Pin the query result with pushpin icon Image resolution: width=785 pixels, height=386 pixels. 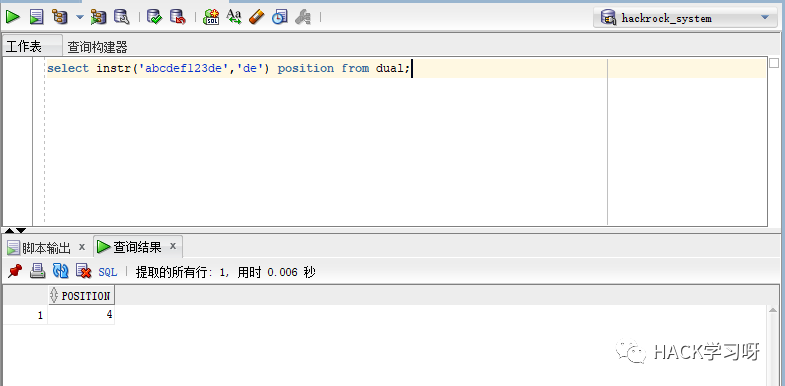click(x=15, y=272)
